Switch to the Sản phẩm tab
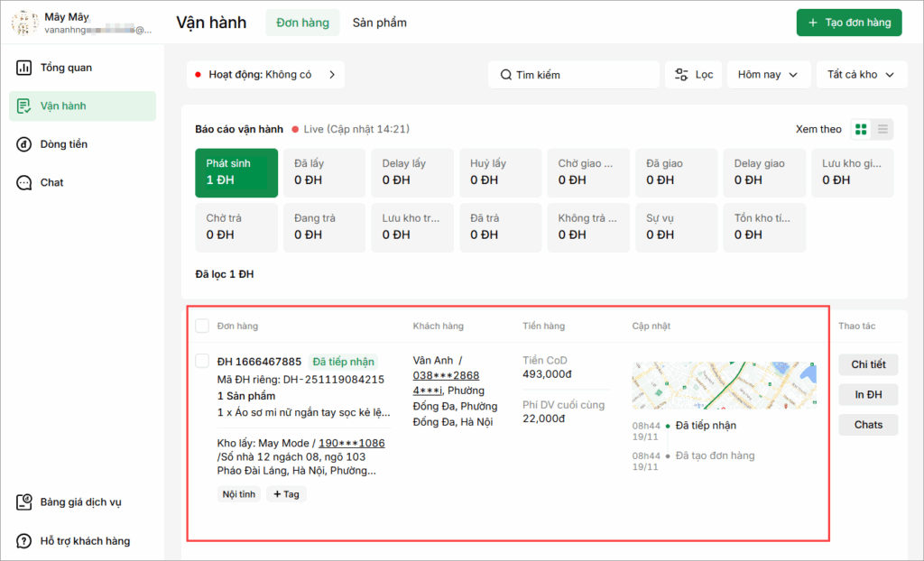924x561 pixels. click(x=379, y=23)
